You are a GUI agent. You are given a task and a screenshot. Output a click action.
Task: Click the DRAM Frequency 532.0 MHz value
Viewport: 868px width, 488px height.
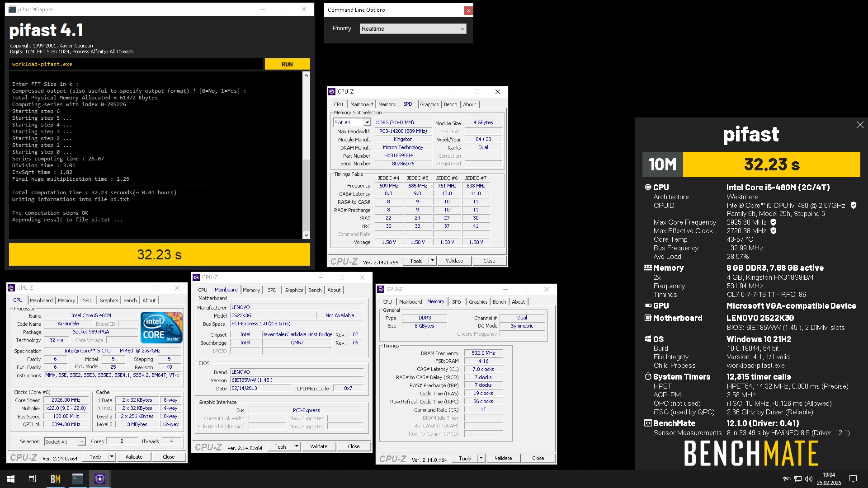[x=483, y=353]
